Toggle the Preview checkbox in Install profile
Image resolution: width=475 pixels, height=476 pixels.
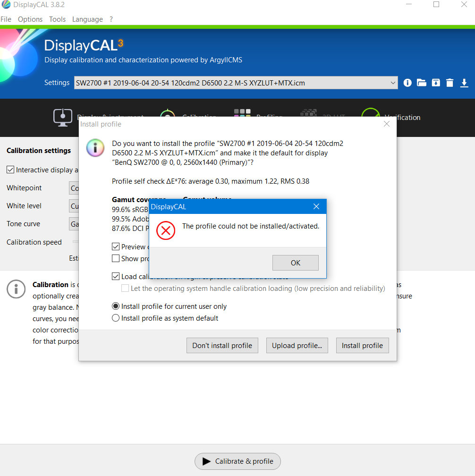(x=116, y=246)
